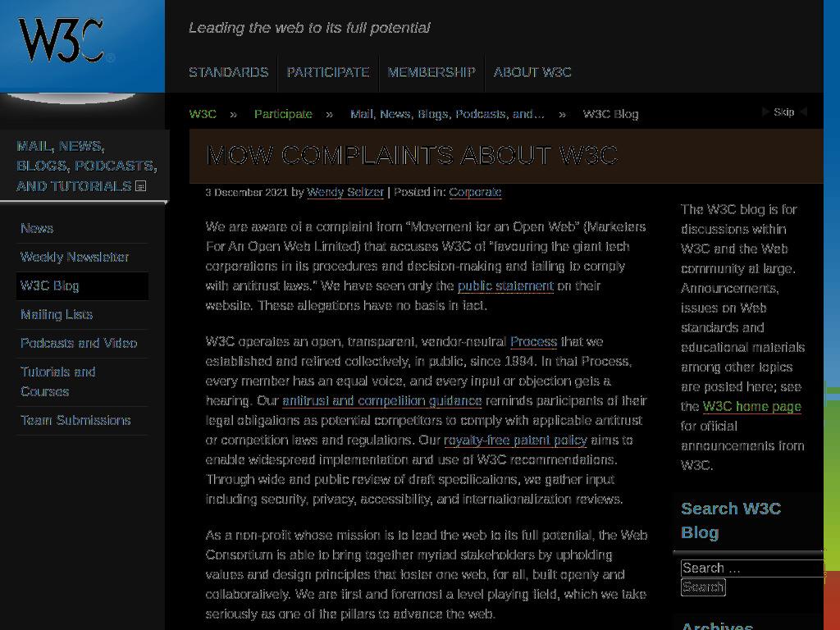Click the Skip link

click(x=783, y=112)
